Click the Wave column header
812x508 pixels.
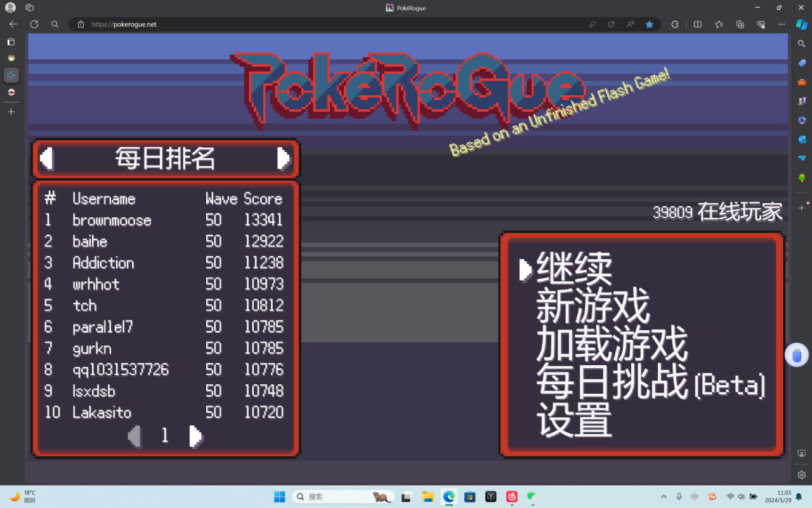tap(221, 199)
